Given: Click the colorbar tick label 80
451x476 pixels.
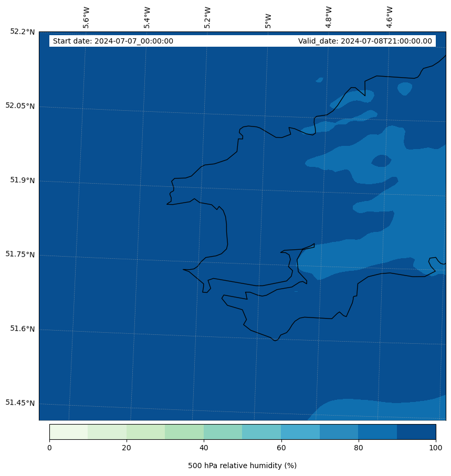Looking at the screenshot, I should point(359,448).
